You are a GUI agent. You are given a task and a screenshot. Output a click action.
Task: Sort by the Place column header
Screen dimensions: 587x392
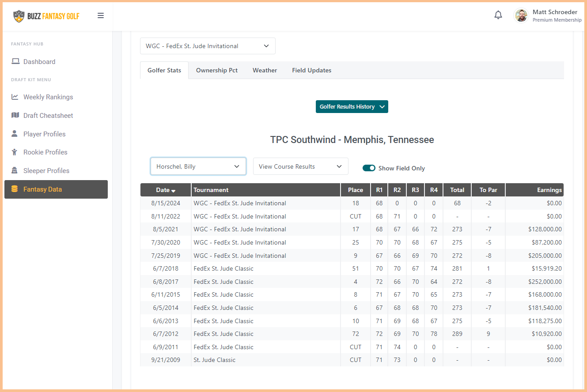356,190
